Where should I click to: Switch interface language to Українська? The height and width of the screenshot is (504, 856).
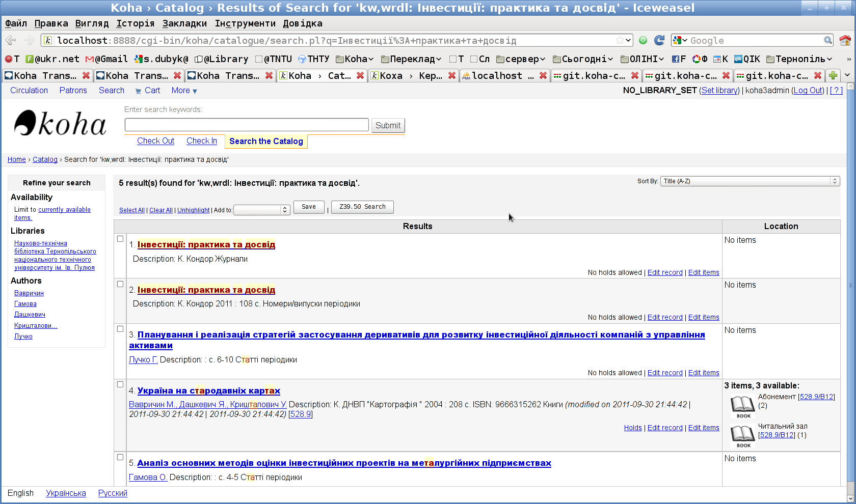(66, 493)
